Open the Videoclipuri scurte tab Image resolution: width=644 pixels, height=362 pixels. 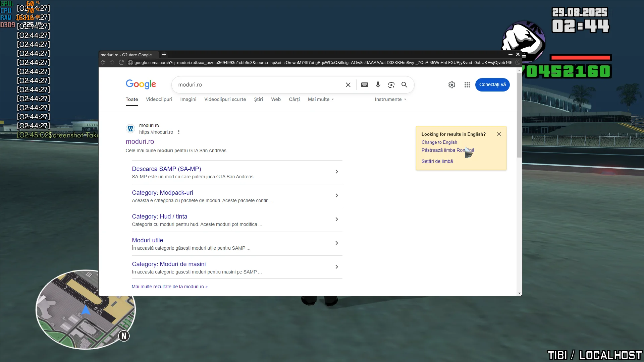point(225,100)
